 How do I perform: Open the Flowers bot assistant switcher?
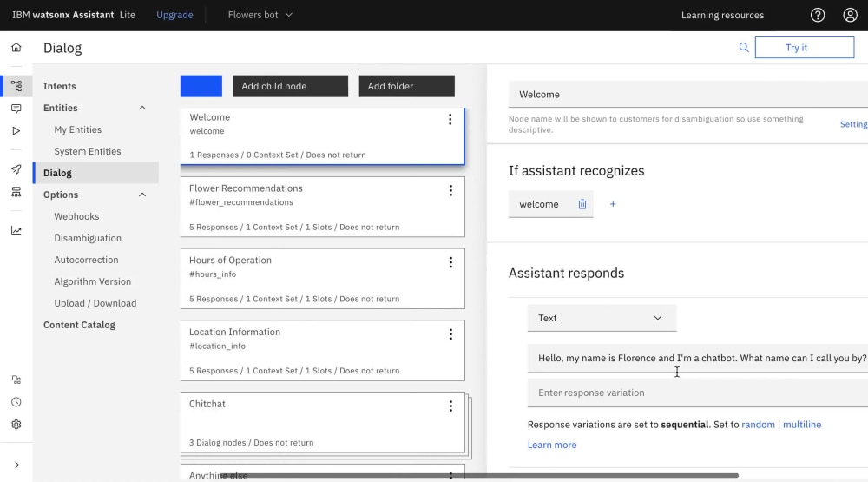coord(260,15)
